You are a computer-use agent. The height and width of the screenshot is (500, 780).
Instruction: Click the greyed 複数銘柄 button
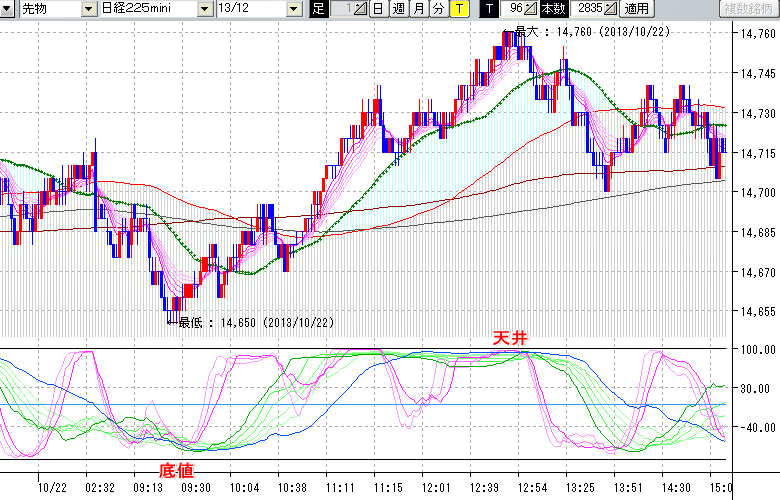pyautogui.click(x=749, y=9)
